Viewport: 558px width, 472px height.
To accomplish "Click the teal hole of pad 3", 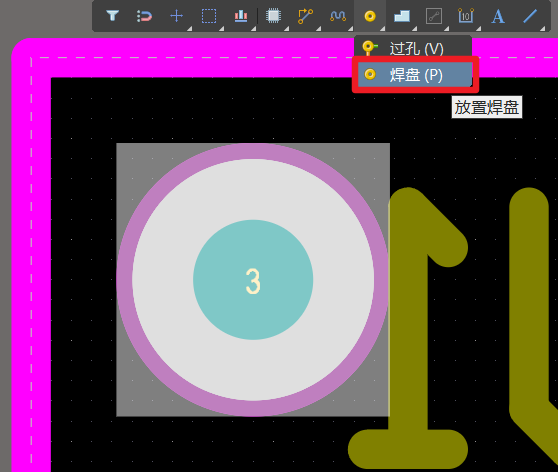I will (x=253, y=280).
